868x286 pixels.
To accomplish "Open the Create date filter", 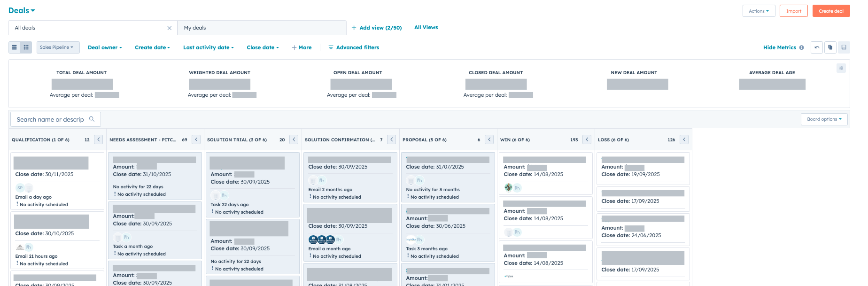I will (x=152, y=47).
